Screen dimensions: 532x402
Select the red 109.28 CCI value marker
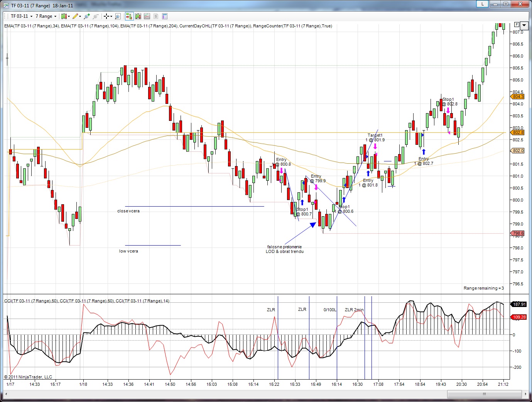click(x=519, y=317)
